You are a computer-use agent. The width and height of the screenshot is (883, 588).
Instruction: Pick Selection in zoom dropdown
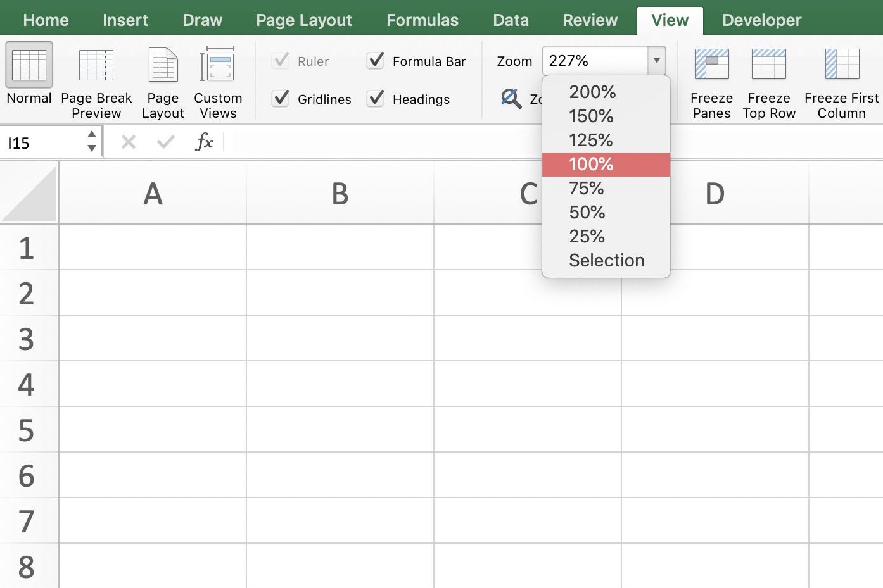pyautogui.click(x=606, y=260)
